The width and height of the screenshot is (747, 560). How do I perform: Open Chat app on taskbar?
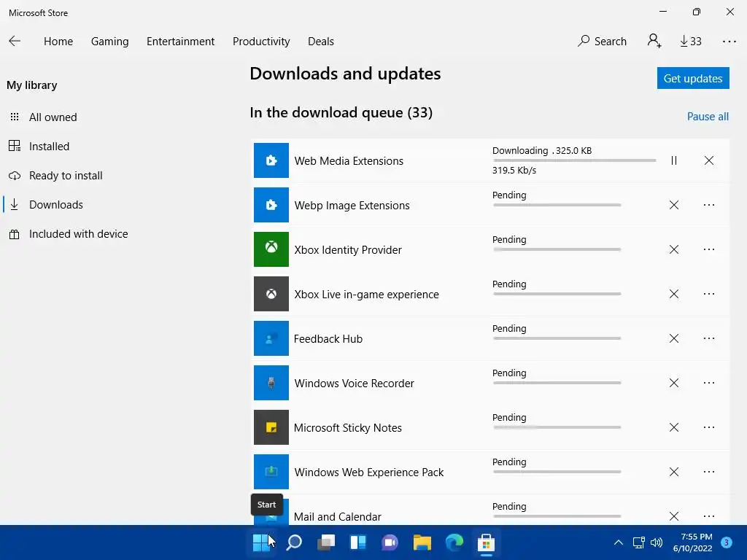pos(390,542)
